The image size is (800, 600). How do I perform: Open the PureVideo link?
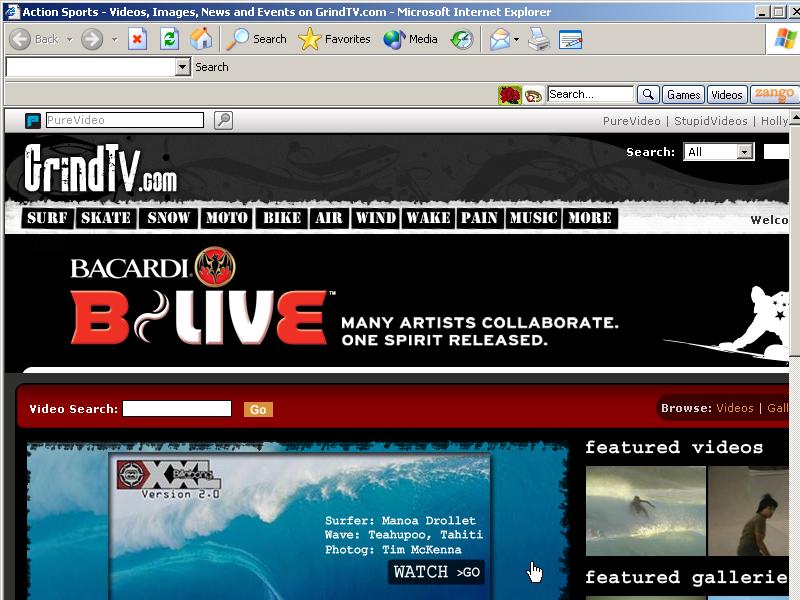click(x=632, y=121)
